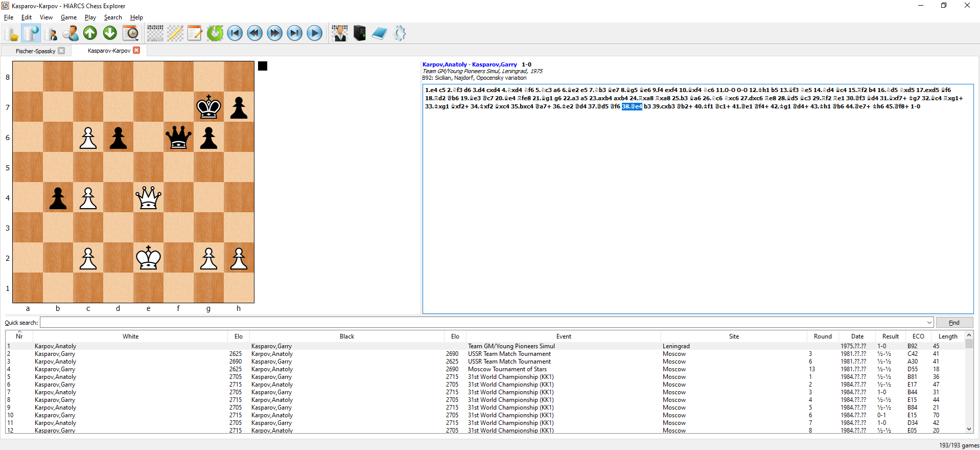
Task: Click the Nr column header
Action: (19, 336)
